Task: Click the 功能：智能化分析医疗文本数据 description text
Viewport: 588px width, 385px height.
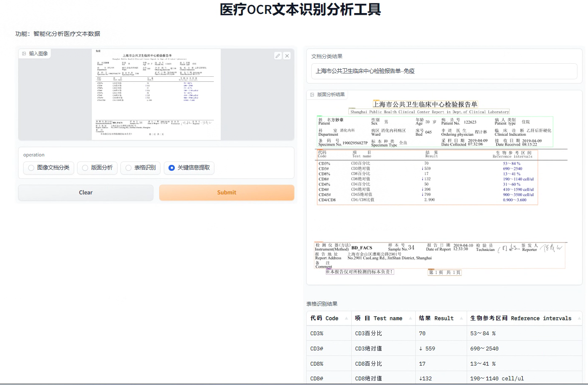Action: (x=58, y=34)
